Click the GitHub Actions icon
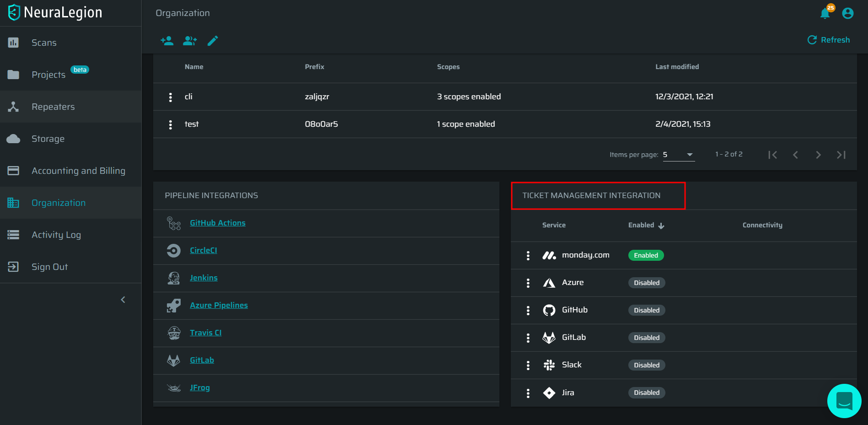The width and height of the screenshot is (868, 425). coord(174,223)
